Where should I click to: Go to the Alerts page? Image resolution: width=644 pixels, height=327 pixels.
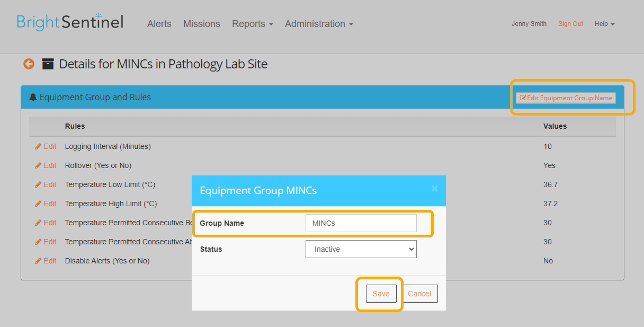[159, 24]
